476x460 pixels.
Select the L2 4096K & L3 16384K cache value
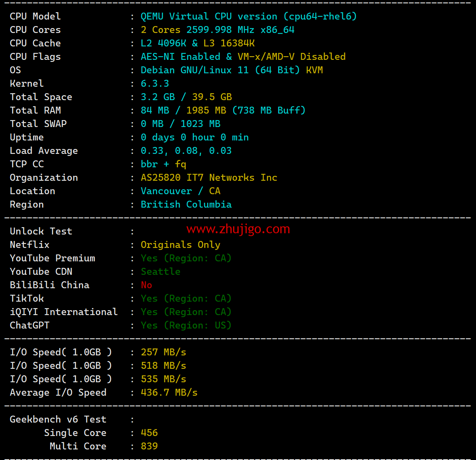click(x=198, y=43)
